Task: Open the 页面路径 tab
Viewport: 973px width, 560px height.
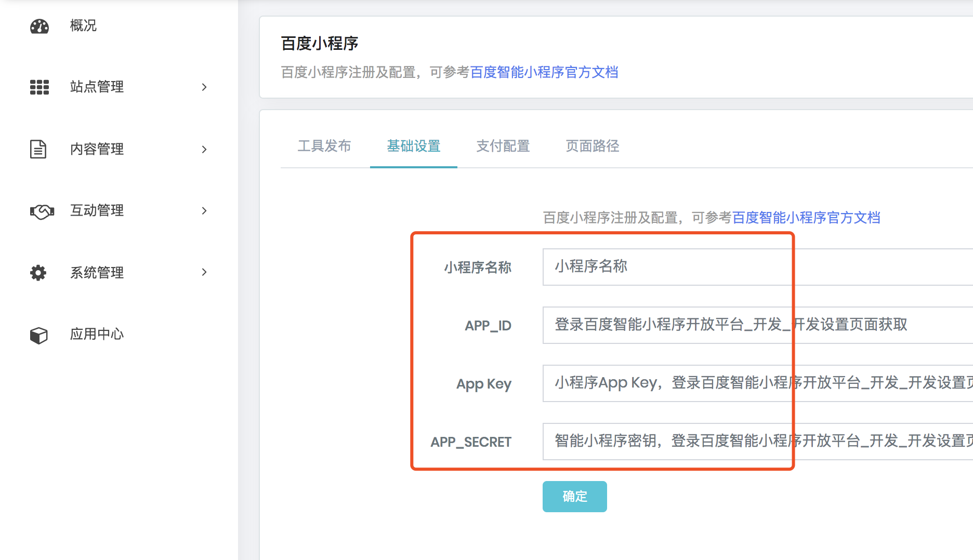Action: [x=593, y=146]
